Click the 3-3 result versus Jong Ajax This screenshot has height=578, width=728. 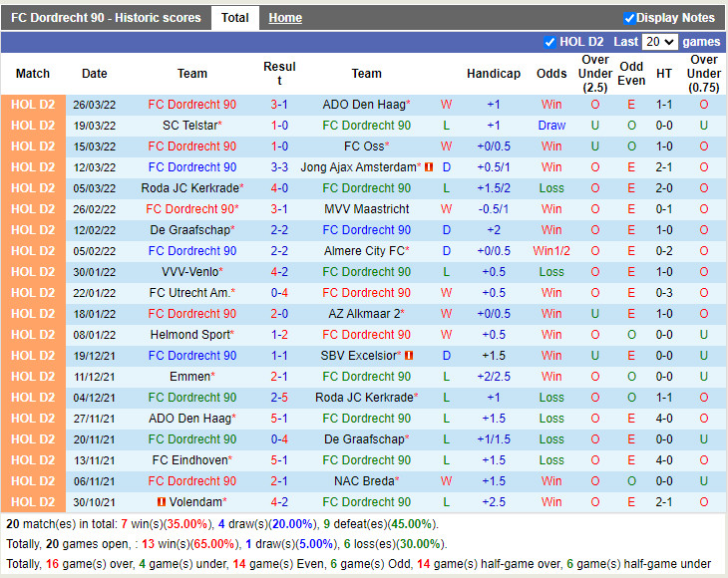pos(279,167)
